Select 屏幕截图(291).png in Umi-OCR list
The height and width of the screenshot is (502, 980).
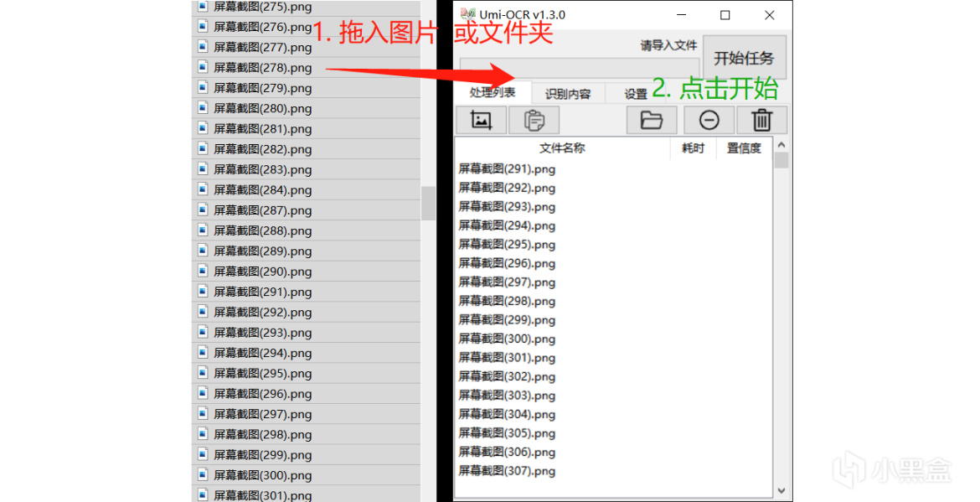click(x=507, y=168)
